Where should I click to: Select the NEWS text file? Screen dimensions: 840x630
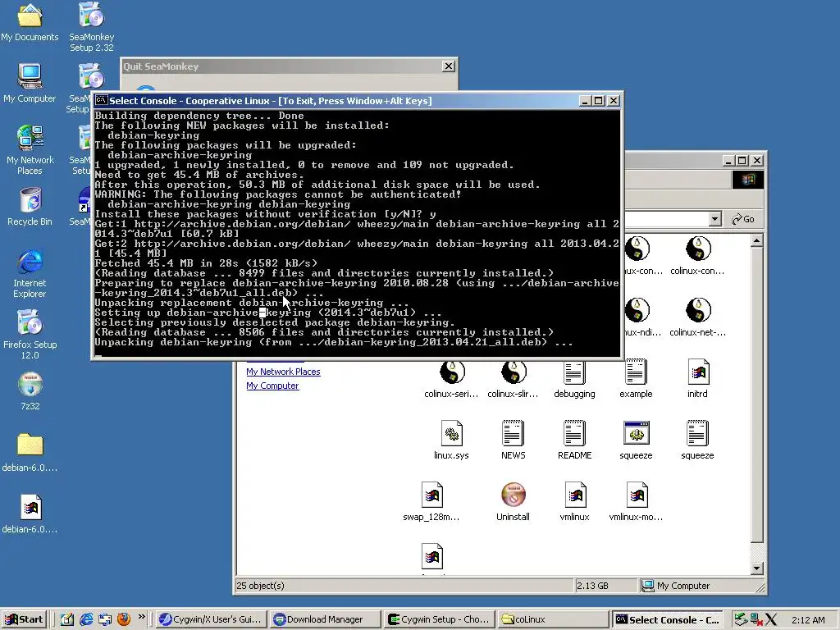[x=514, y=441]
